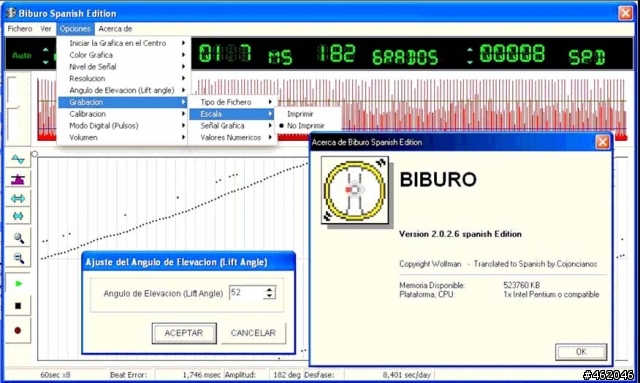The width and height of the screenshot is (640, 383).
Task: Click the zoom in magnifier icon
Action: (x=18, y=238)
